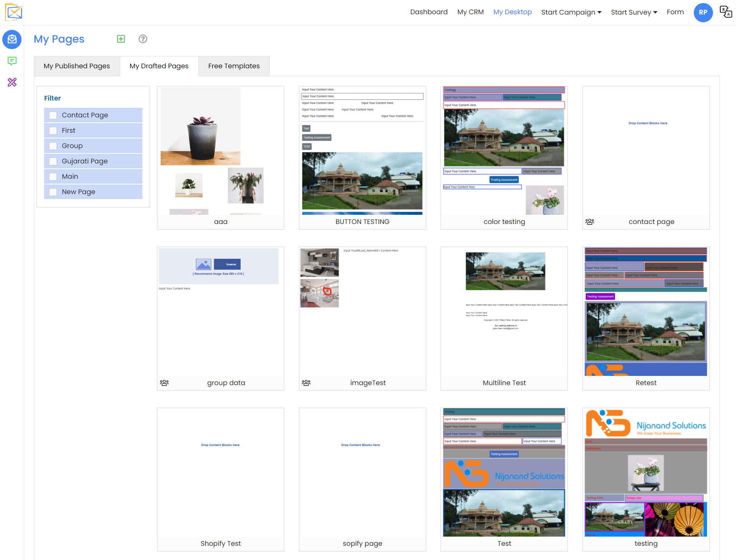Check the Contact Page filter checkbox
The image size is (736, 560).
click(53, 115)
